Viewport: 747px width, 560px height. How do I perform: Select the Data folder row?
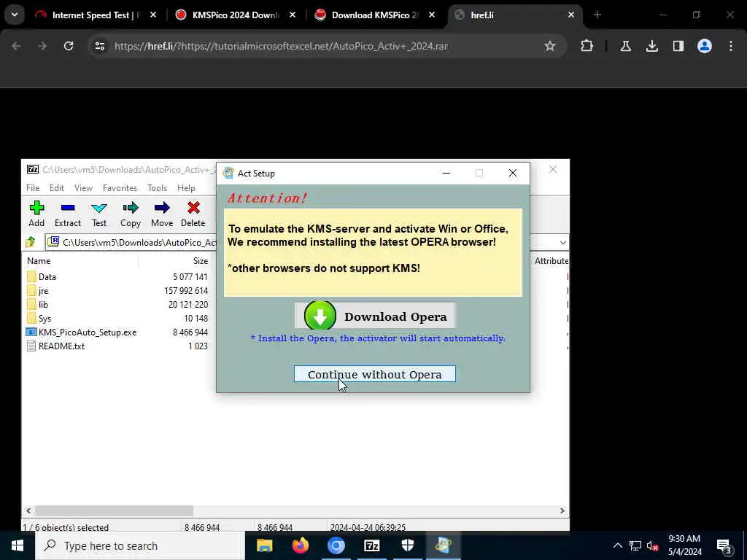pos(117,276)
